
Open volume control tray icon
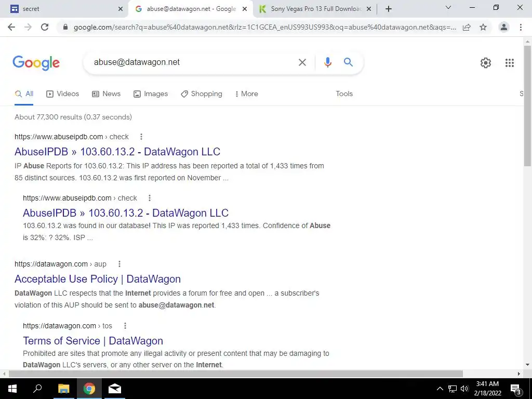click(x=464, y=389)
